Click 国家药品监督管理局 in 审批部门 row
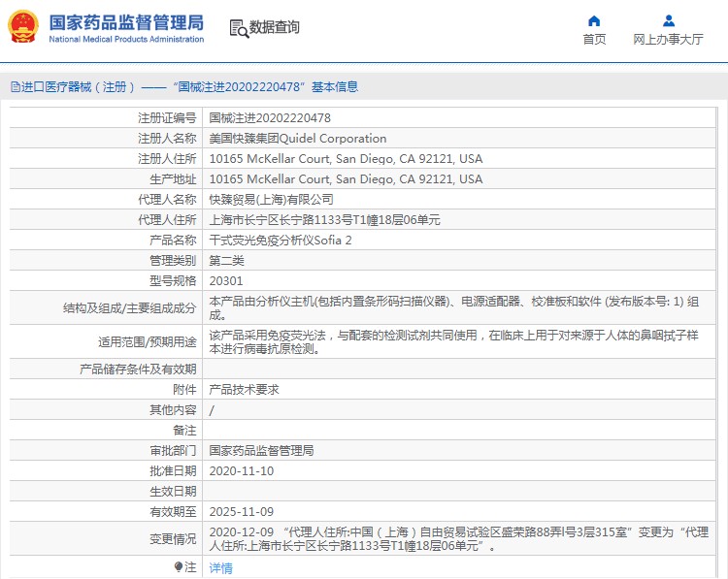The height and width of the screenshot is (579, 728). (x=261, y=450)
